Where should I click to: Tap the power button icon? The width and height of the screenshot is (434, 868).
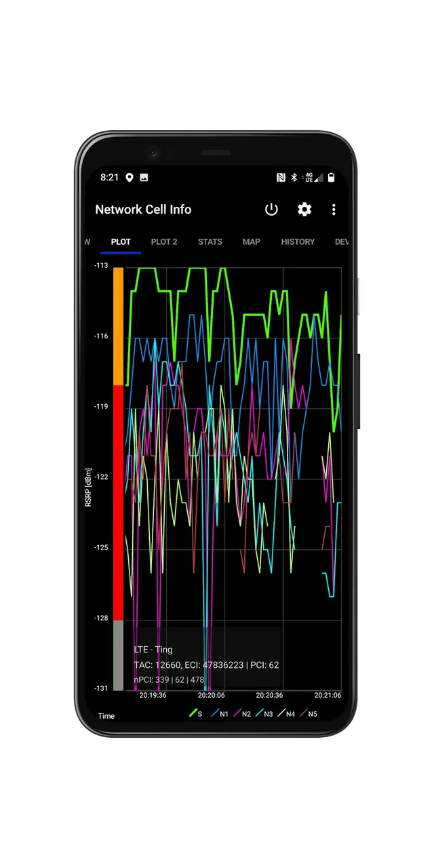[x=271, y=210]
